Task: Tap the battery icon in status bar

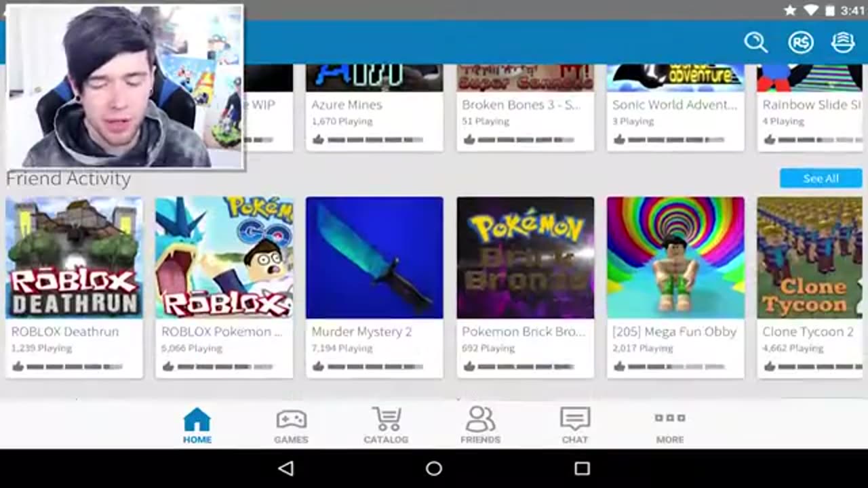Action: [830, 10]
